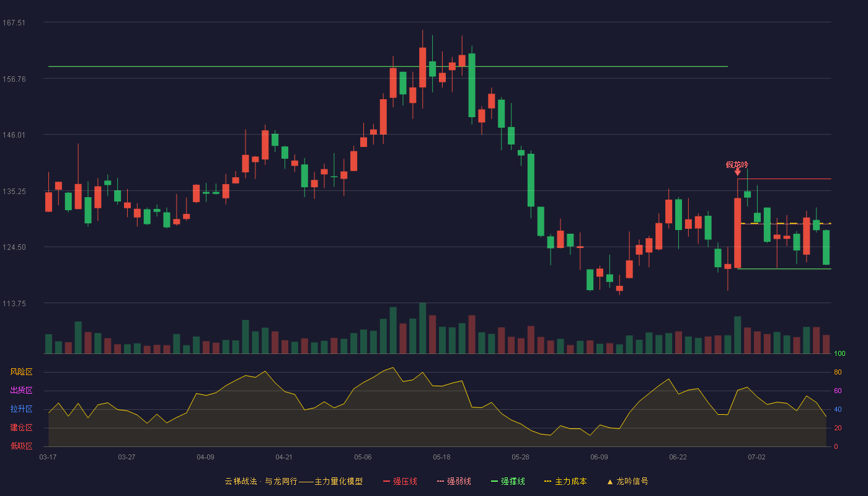Toggle the 强撑线 legend entry

pyautogui.click(x=508, y=481)
